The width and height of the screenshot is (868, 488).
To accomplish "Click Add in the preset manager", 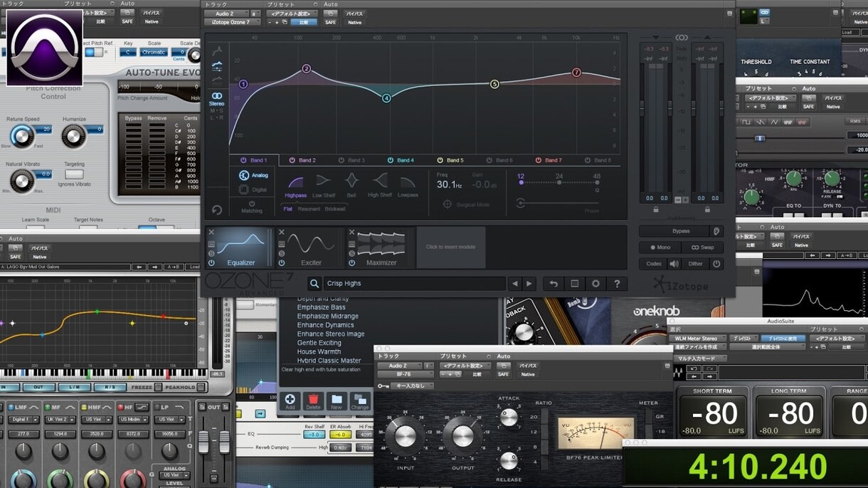I will tap(290, 402).
